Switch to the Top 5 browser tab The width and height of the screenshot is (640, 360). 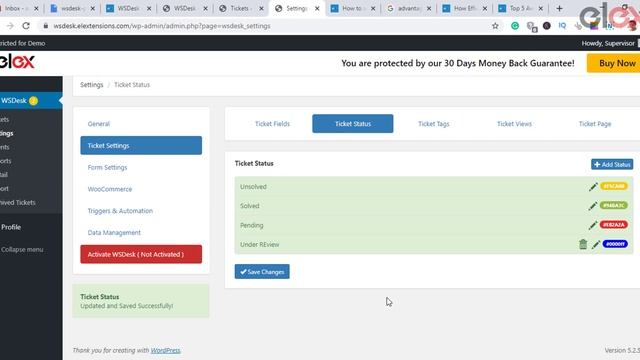pos(521,8)
